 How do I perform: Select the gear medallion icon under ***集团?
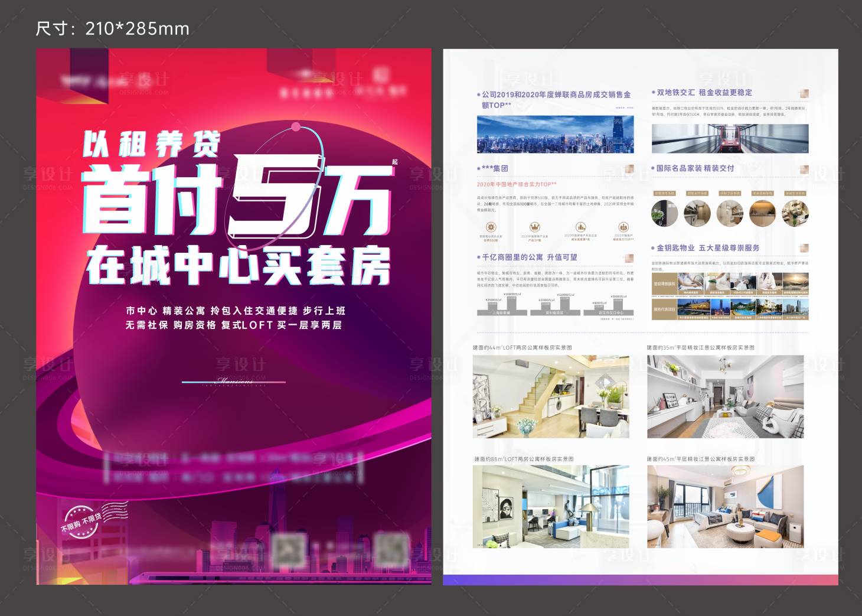(x=491, y=227)
